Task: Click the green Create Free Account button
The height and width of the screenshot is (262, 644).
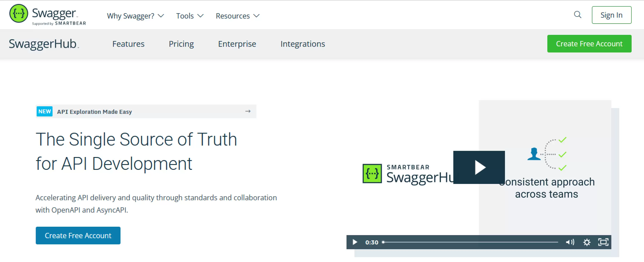Action: coord(589,44)
